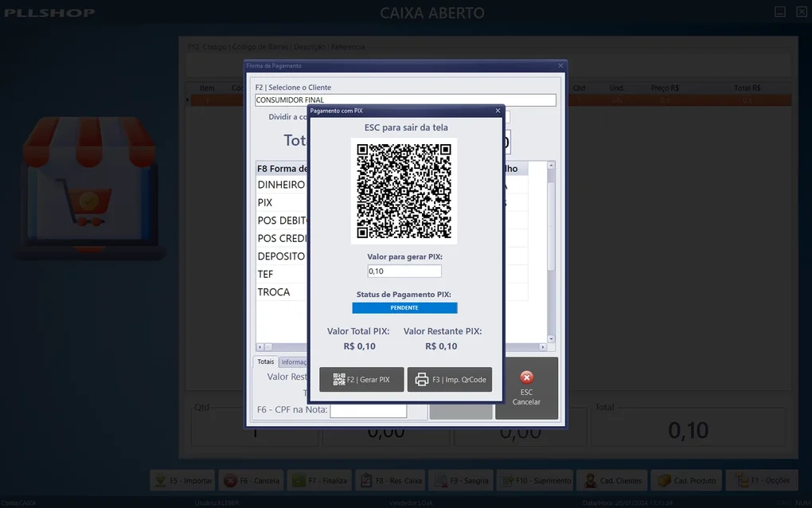Viewport: 812px width, 508px height.
Task: Click the PIX QR code image
Action: click(404, 191)
